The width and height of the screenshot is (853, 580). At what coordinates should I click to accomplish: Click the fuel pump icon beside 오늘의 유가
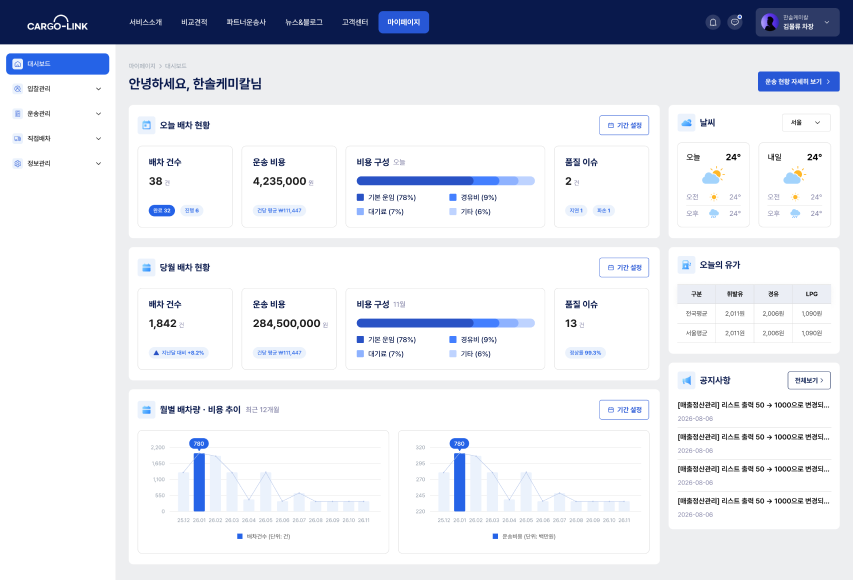(687, 265)
